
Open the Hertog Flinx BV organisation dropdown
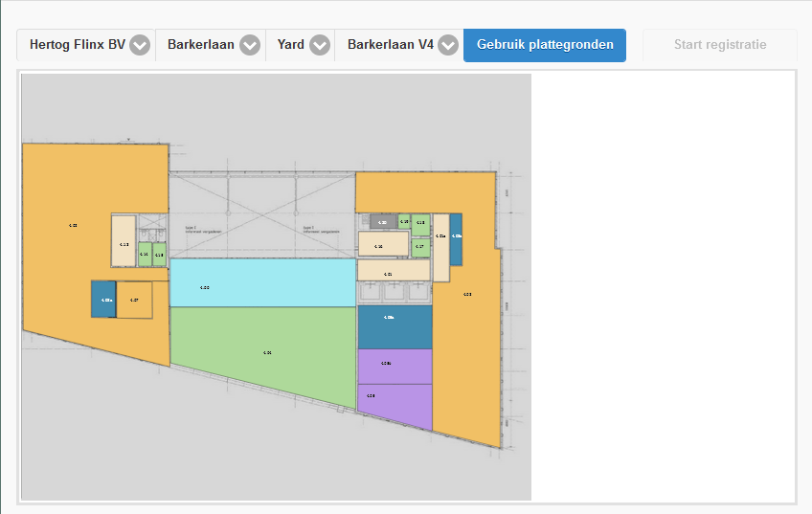click(x=79, y=45)
